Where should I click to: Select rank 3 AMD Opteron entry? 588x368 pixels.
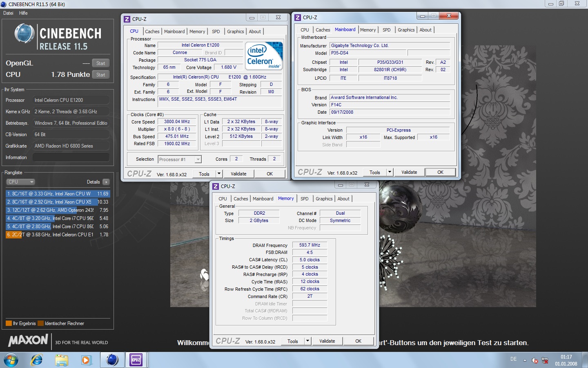58,210
